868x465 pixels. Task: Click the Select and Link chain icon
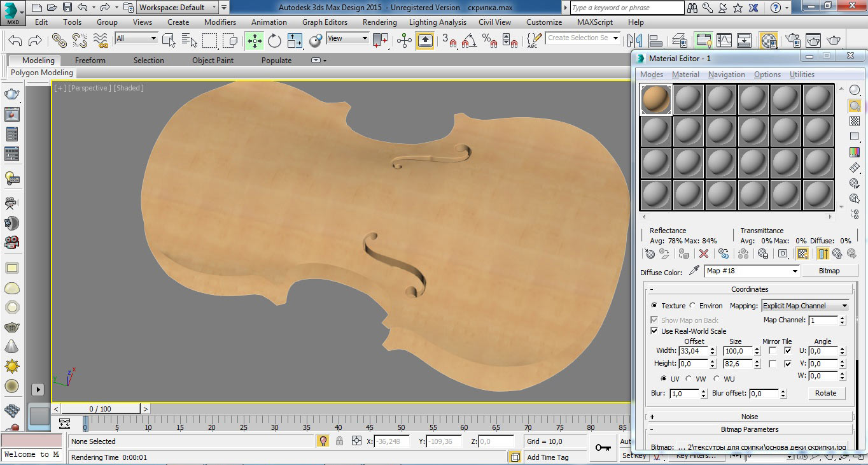coord(59,41)
